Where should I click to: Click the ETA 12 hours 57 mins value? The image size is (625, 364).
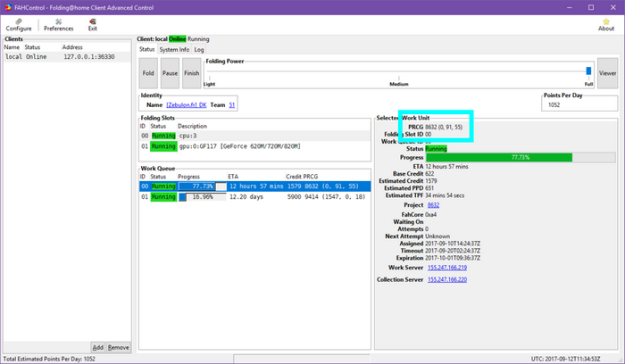(446, 167)
